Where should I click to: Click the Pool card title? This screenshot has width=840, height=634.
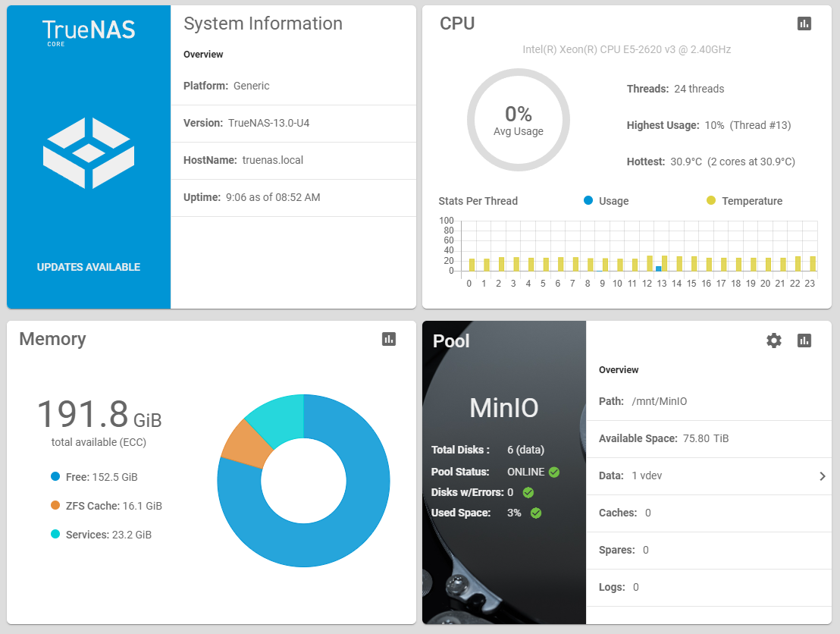(x=450, y=341)
